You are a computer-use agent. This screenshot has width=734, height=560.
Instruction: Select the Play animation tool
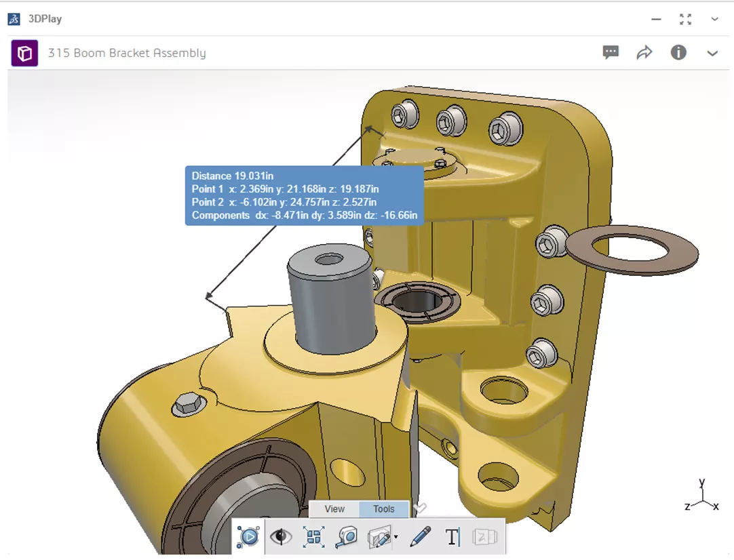click(x=248, y=536)
